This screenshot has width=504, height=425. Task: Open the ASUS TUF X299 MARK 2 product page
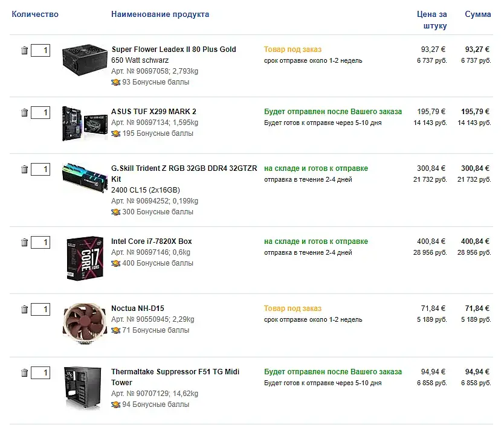[x=153, y=112]
